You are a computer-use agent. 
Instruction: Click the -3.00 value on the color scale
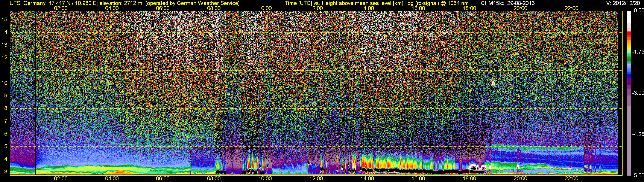point(638,93)
